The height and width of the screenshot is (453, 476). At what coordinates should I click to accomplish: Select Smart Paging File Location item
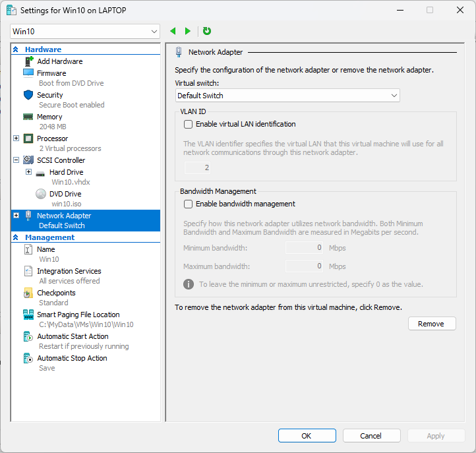click(x=78, y=315)
